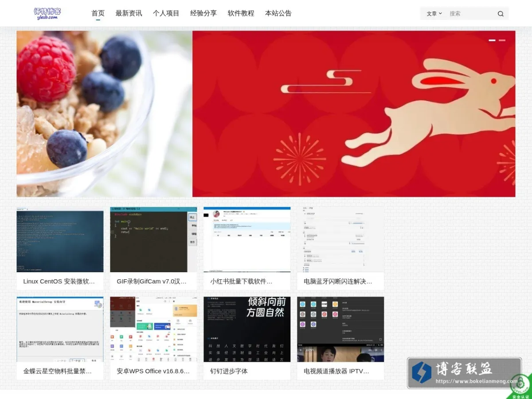Click the '电脑蓝牙闪断闪连解决…' title
Image resolution: width=532 pixels, height=399 pixels.
click(x=338, y=282)
